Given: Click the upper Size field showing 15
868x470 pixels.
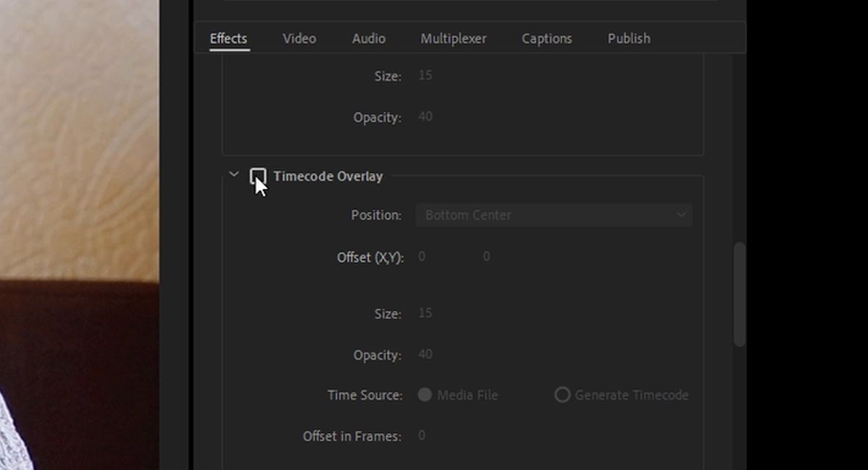Looking at the screenshot, I should coord(425,75).
